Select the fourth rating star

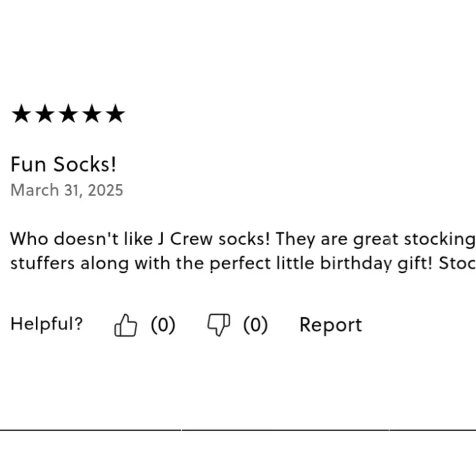point(92,114)
